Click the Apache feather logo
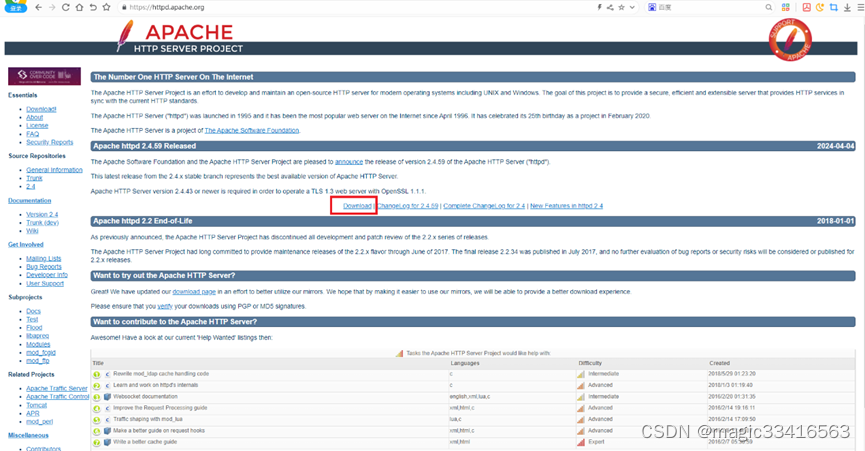This screenshot has height=451, width=865. [125, 36]
